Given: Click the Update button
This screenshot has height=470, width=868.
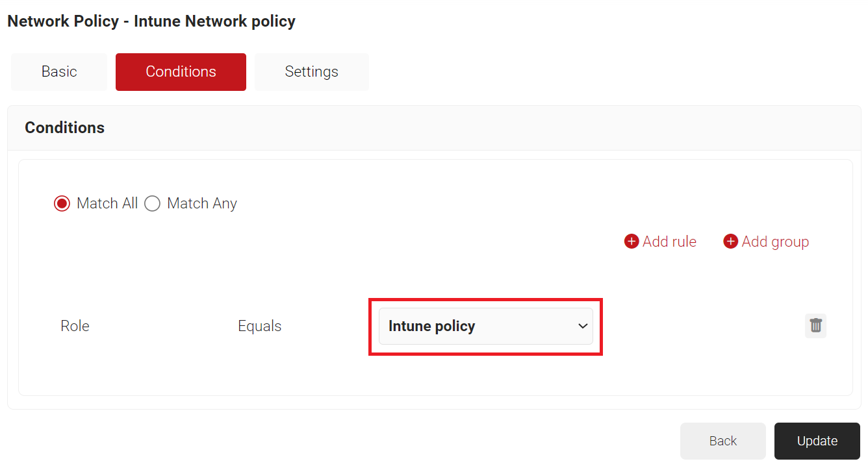Looking at the screenshot, I should 817,441.
